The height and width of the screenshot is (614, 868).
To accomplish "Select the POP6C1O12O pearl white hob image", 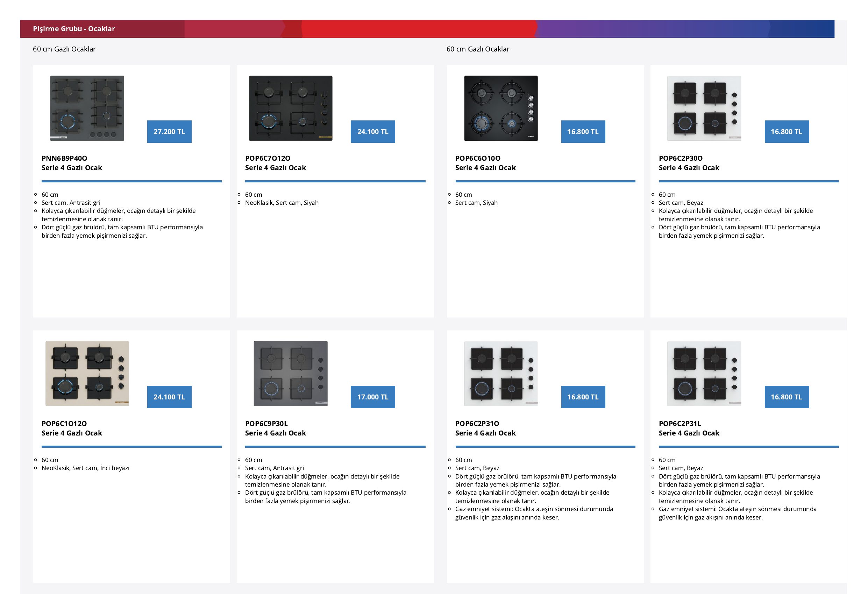I will [87, 374].
